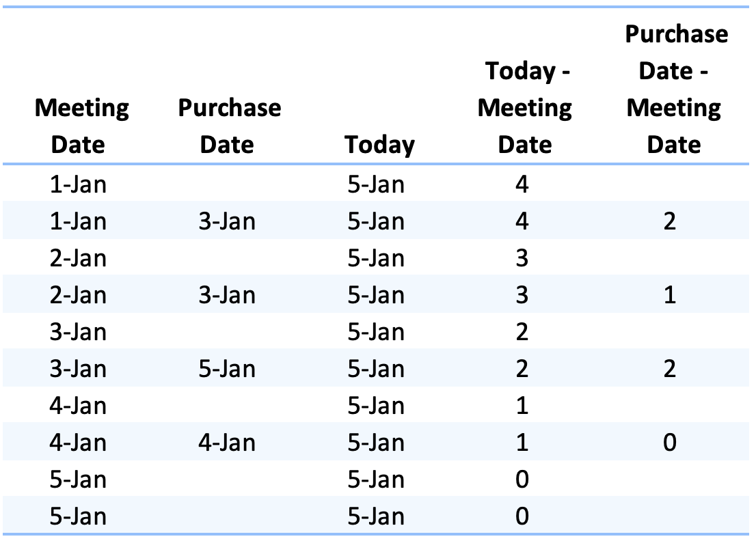Select the first 4-Jan meeting date cell
The height and width of the screenshot is (541, 756).
pos(78,406)
